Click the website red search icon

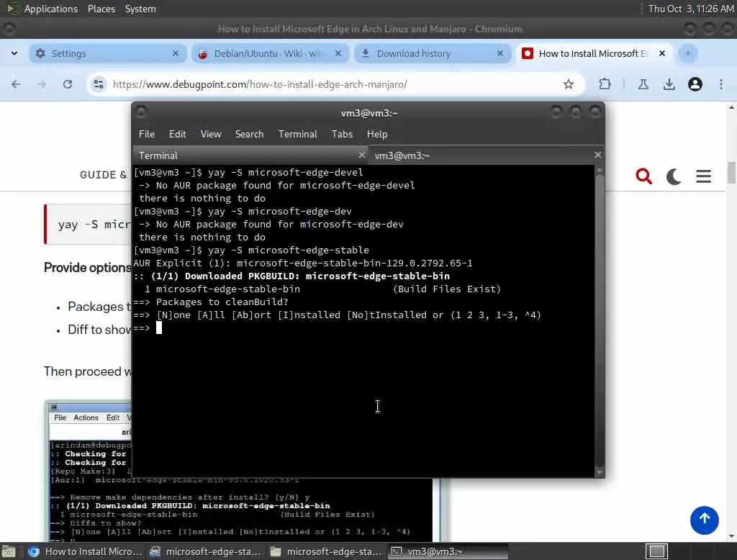coord(643,176)
